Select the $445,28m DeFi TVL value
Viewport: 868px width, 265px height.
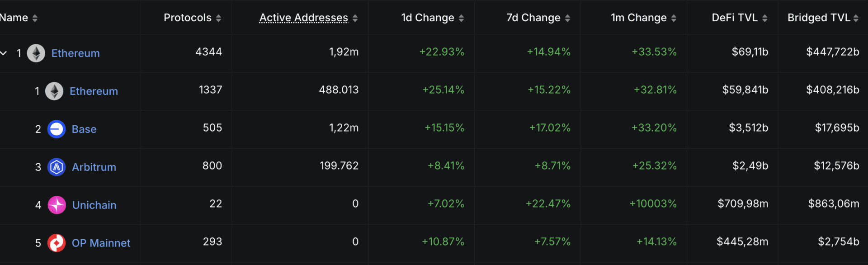pyautogui.click(x=742, y=242)
